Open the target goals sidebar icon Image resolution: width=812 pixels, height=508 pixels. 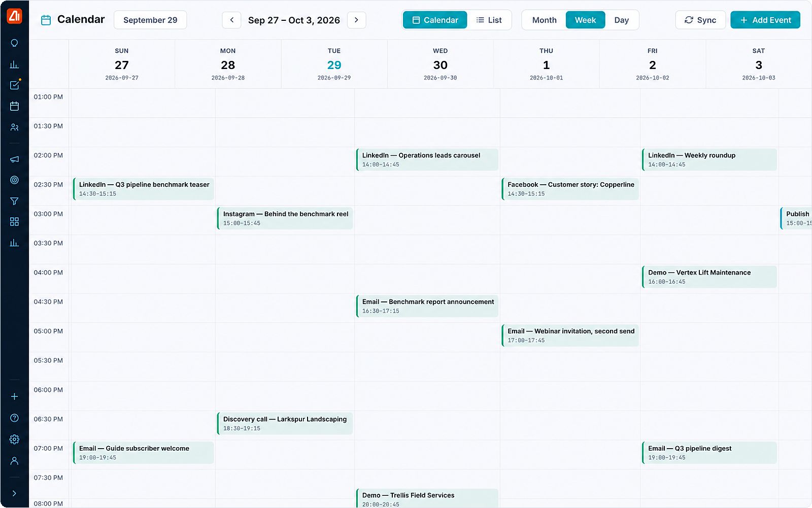[14, 180]
